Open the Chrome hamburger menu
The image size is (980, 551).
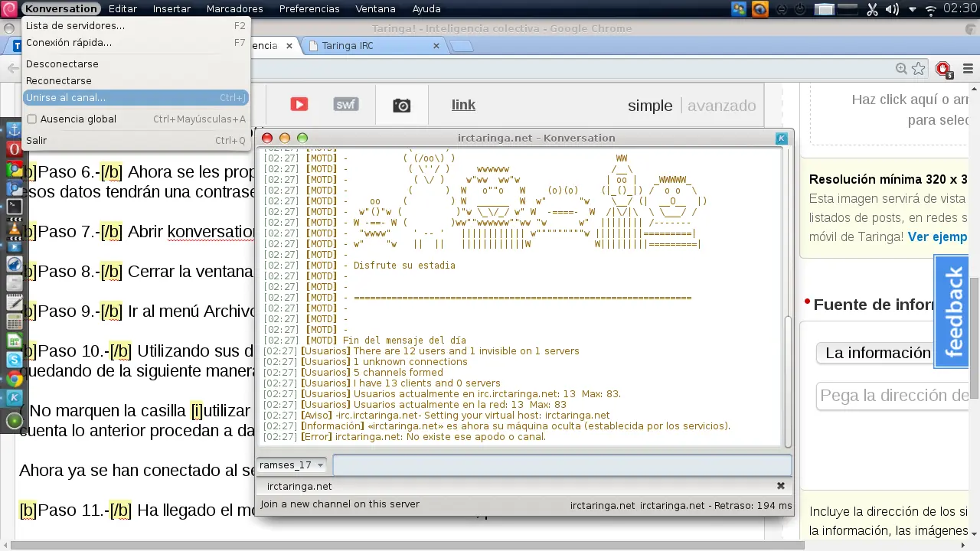(968, 69)
